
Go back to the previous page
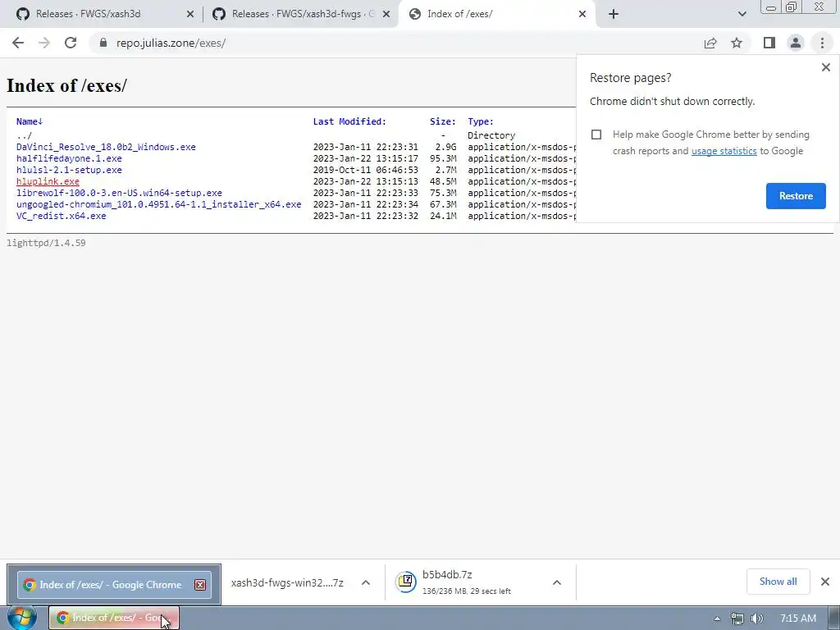[x=18, y=43]
